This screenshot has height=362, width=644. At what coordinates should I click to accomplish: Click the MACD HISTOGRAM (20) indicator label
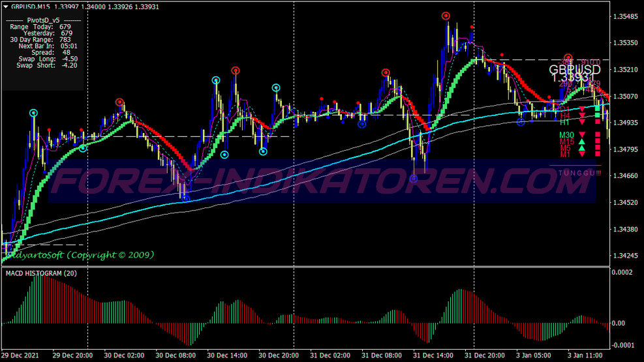40,273
